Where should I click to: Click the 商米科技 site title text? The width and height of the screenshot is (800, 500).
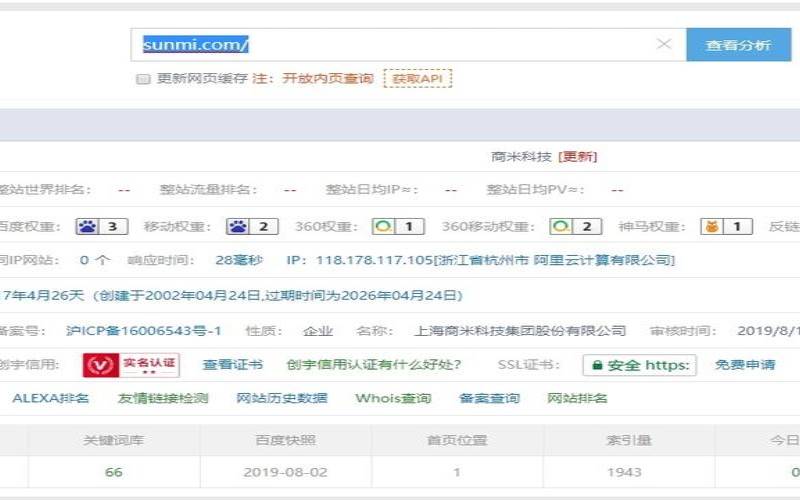[521, 157]
